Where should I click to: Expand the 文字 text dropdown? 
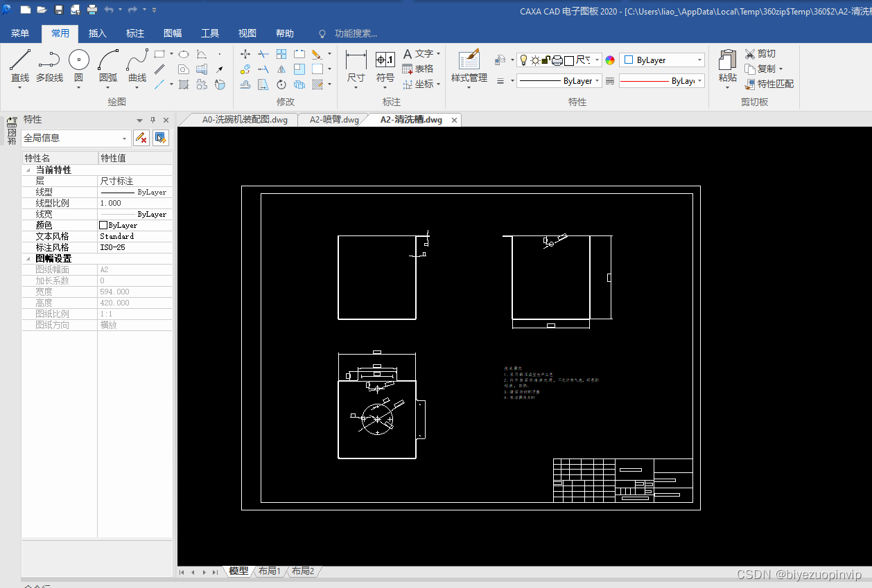point(438,54)
